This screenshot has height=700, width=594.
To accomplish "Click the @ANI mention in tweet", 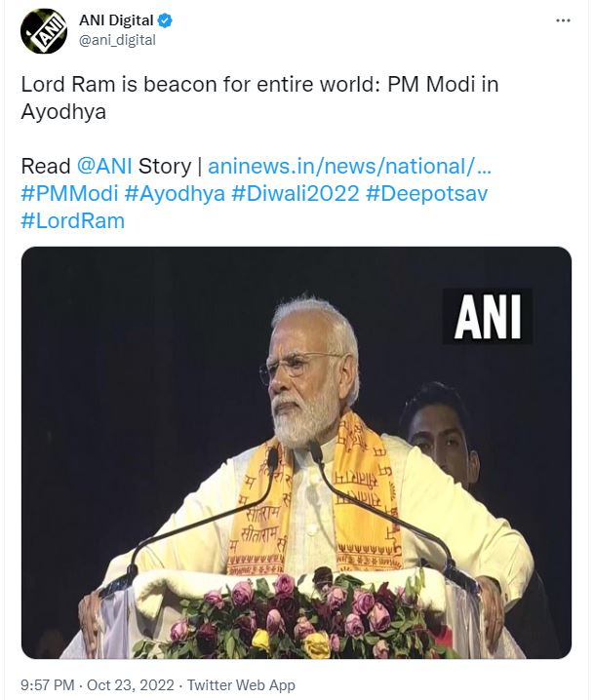I will (x=104, y=166).
